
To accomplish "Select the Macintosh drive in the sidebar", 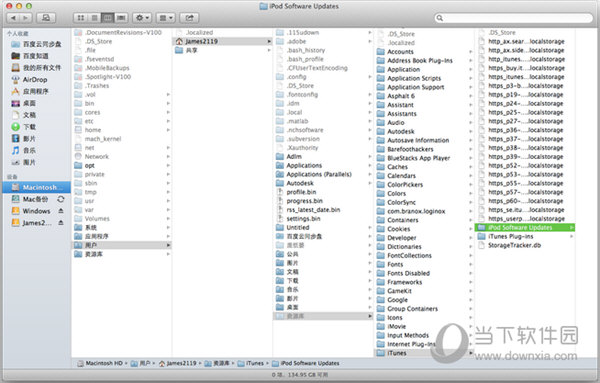I will click(37, 187).
